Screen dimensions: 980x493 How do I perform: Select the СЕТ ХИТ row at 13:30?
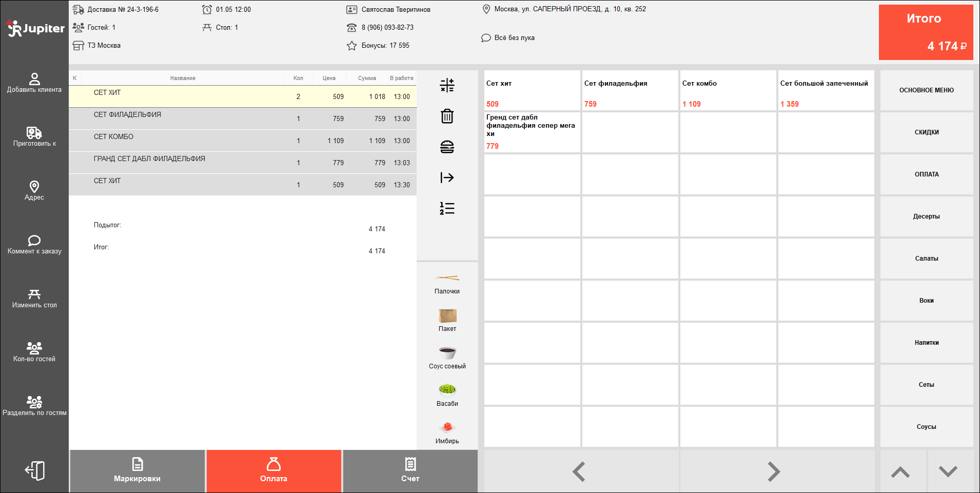[x=243, y=185]
